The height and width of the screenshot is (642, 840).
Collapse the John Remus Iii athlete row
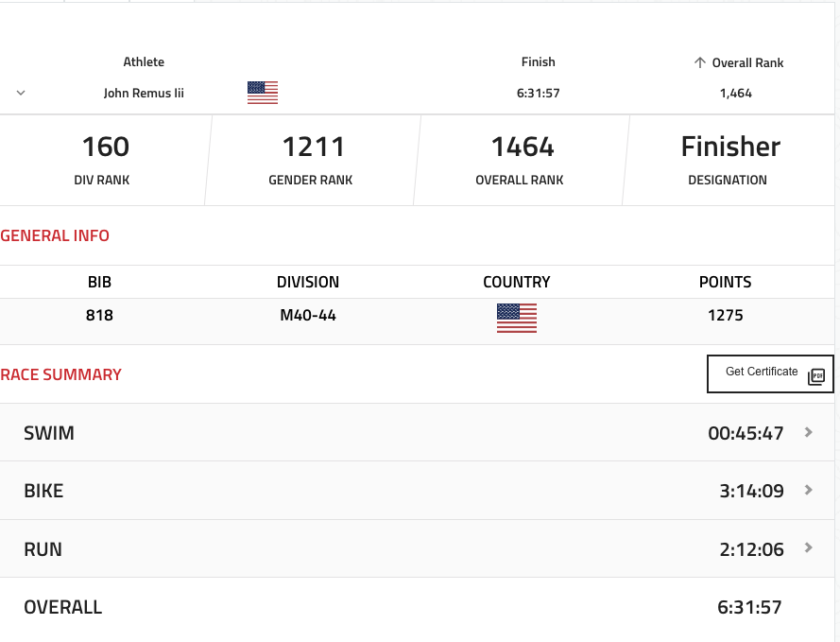tap(21, 93)
